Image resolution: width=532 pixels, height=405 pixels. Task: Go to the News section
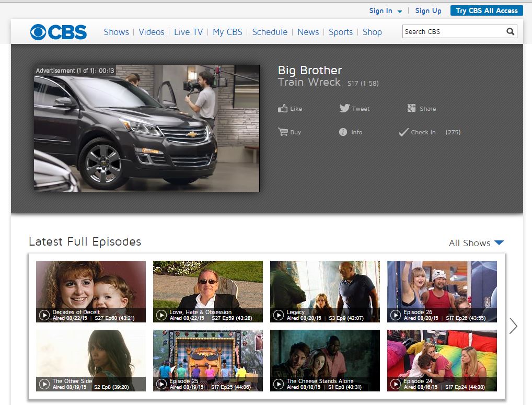[308, 32]
